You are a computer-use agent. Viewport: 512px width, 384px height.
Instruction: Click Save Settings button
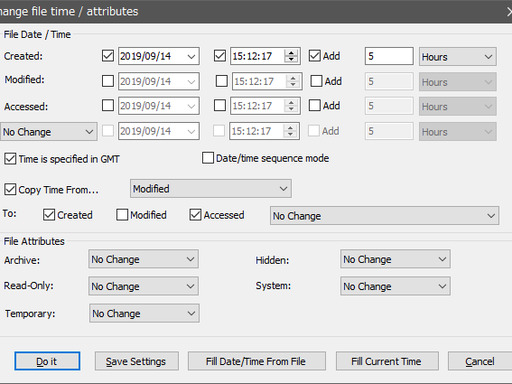click(x=136, y=361)
